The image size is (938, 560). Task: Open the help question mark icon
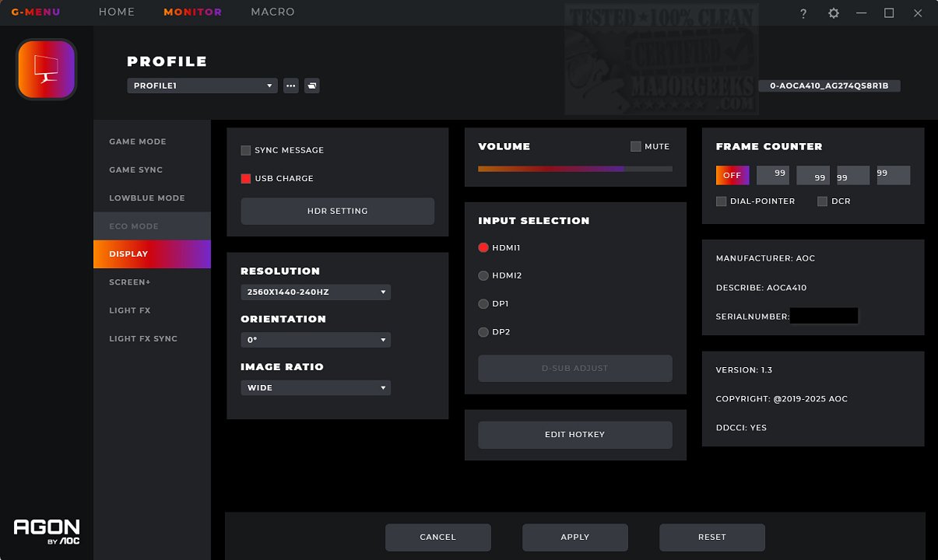pyautogui.click(x=803, y=13)
